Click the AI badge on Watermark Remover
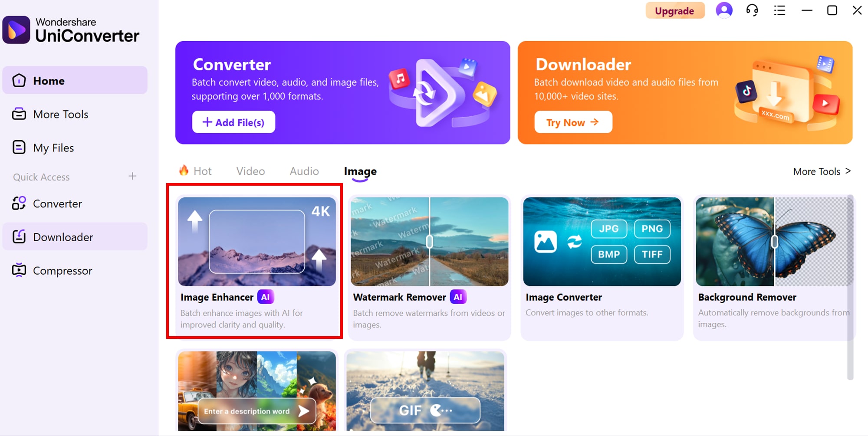868x436 pixels. pyautogui.click(x=458, y=297)
